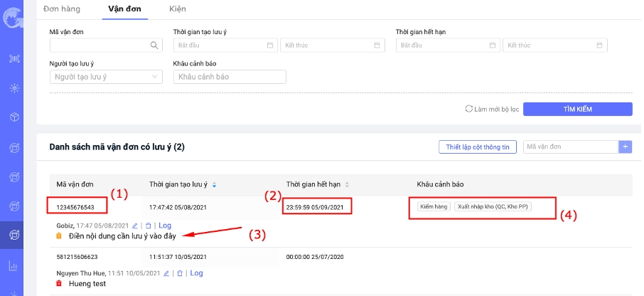
Task: Switch to the Đơn hàng tab
Action: coord(62,9)
